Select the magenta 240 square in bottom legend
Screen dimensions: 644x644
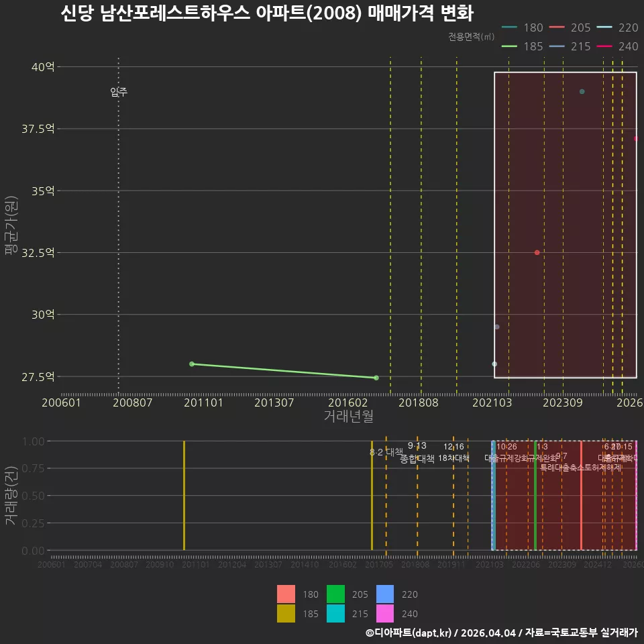tap(385, 613)
